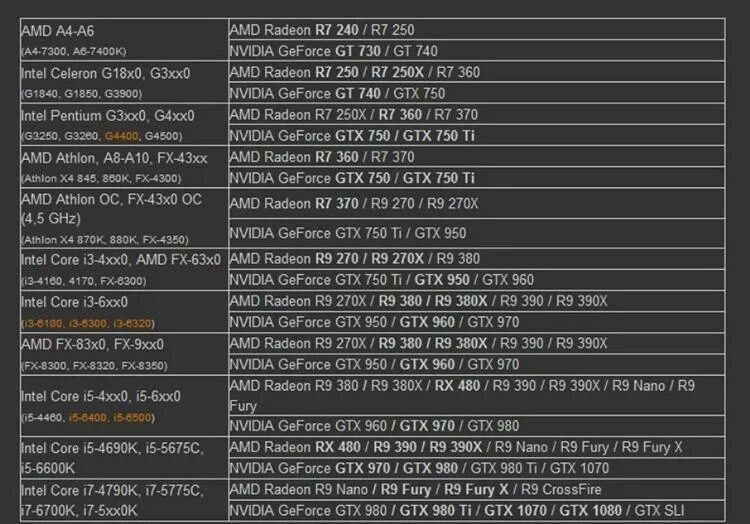Click 'AMD Radeon R7 250X / R7 360 / R7 370'
Screen dimensions: 750x524
(x=477, y=115)
